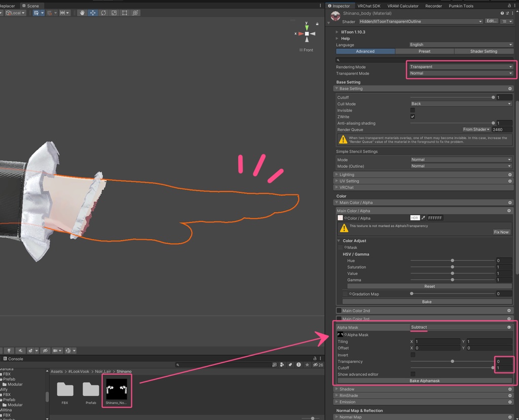Viewport: 519px width, 420px height.
Task: Select the Move tool in Scene toolbar
Action: click(x=93, y=13)
